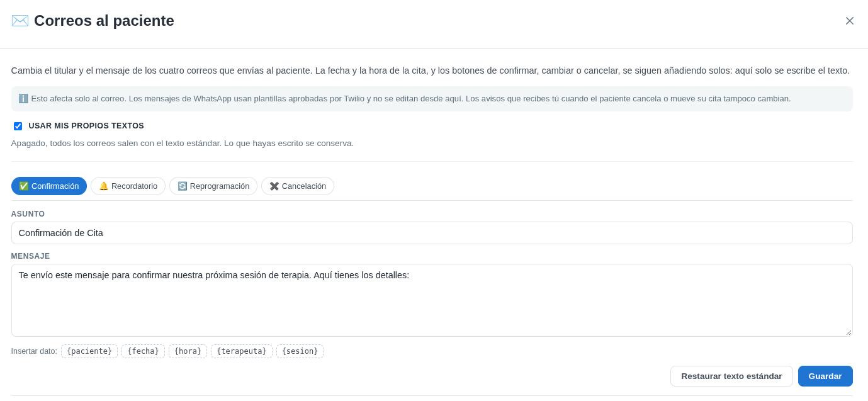This screenshot has width=868, height=401.
Task: Click the USAR MIS PROPIOS TEXTOS label
Action: (x=86, y=126)
